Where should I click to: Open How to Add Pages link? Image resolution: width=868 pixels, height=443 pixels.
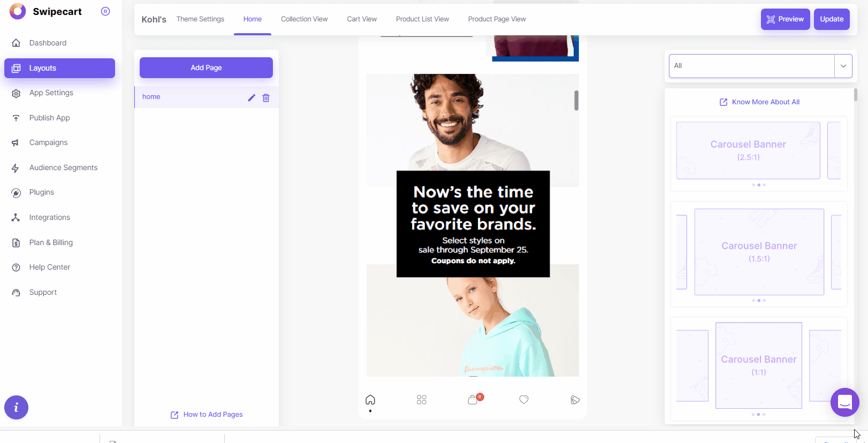point(207,415)
